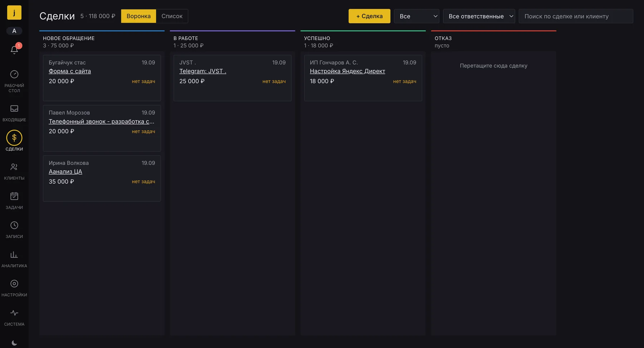
Task: Click the 35 000 ₽ deal amount
Action: pyautogui.click(x=62, y=182)
